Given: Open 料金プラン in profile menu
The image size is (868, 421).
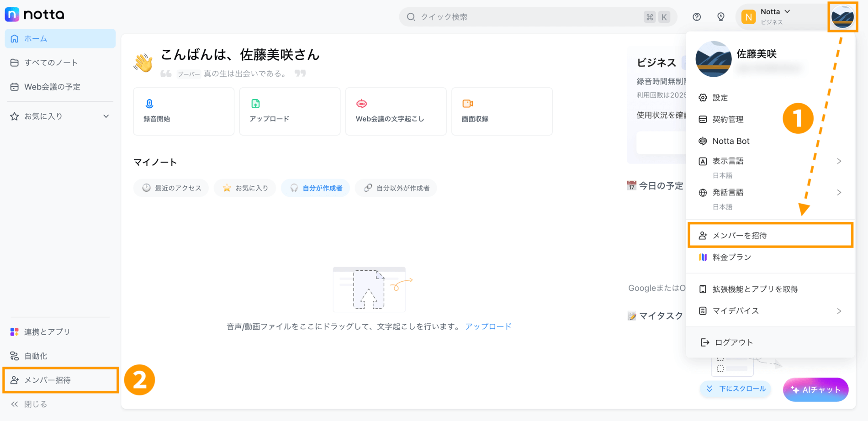Looking at the screenshot, I should click(x=770, y=258).
